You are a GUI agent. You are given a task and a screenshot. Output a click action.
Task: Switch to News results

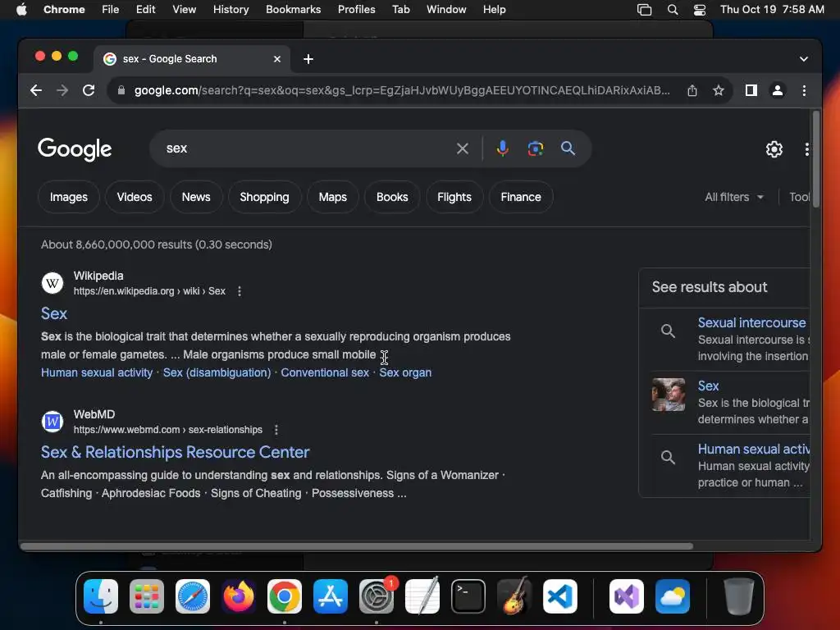196,197
